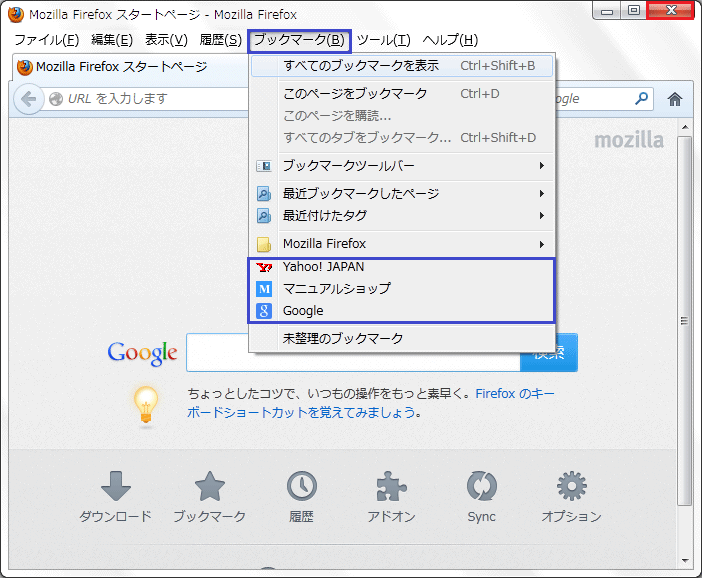This screenshot has width=702, height=578.
Task: Select Mozilla Firefox スタートページ tab
Action: pyautogui.click(x=130, y=67)
